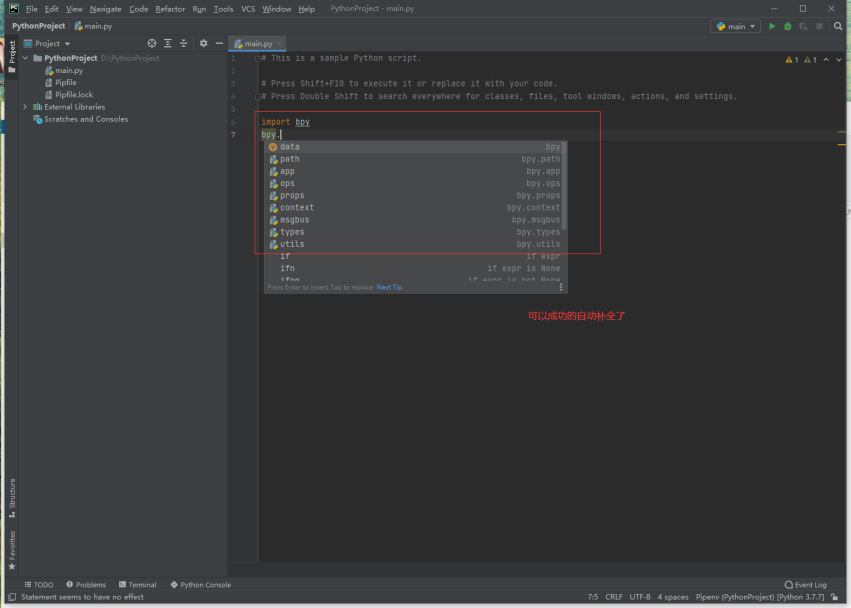The width and height of the screenshot is (851, 608).
Task: Collapse the fold marker at line 1
Action: click(x=258, y=59)
